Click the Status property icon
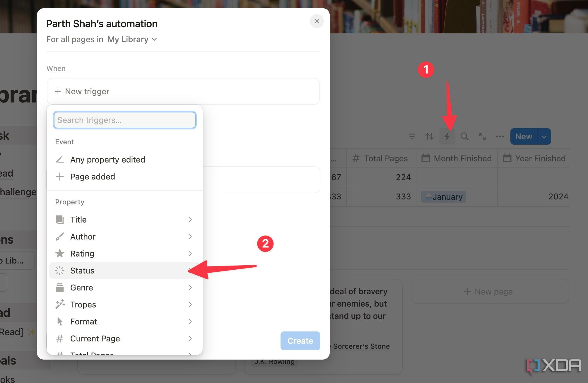 [59, 270]
